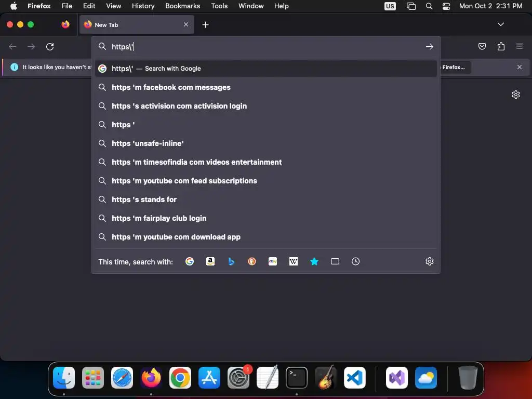The height and width of the screenshot is (399, 532).
Task: Open the Apple menu
Action: [14, 6]
